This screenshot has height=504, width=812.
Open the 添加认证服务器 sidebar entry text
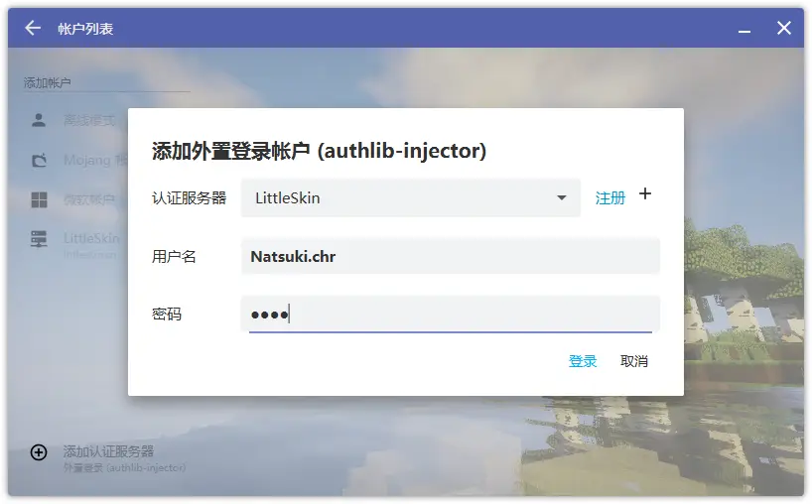click(x=108, y=451)
